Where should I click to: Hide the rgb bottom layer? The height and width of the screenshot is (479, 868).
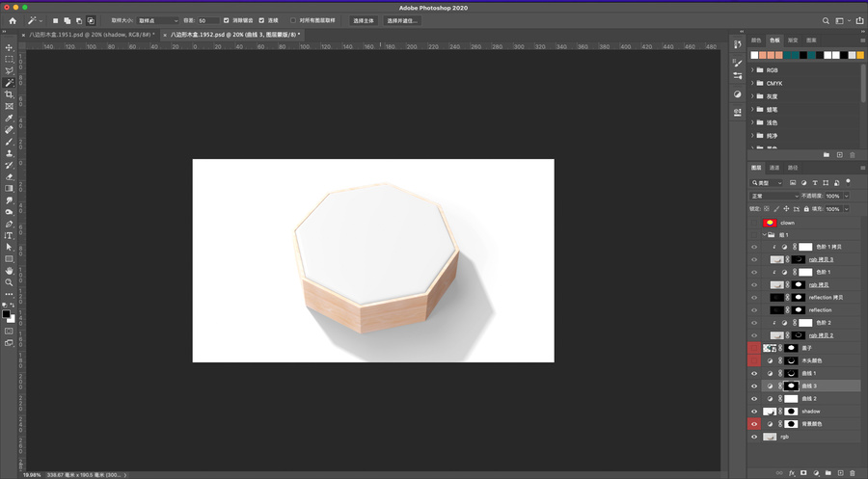tap(754, 437)
